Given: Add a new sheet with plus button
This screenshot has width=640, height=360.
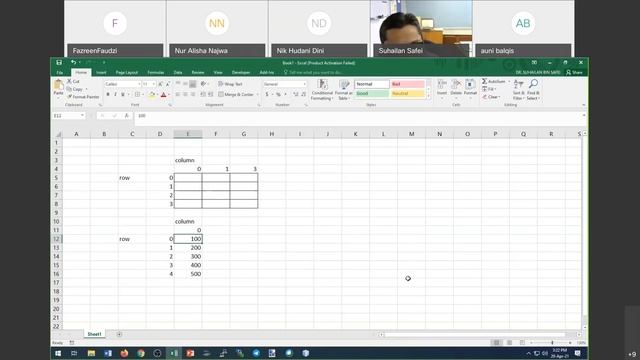Looking at the screenshot, I should click(119, 334).
